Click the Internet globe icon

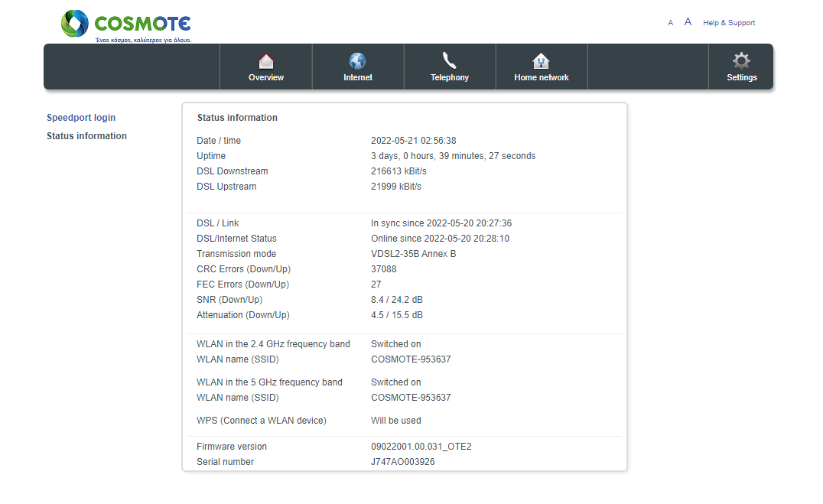click(357, 61)
